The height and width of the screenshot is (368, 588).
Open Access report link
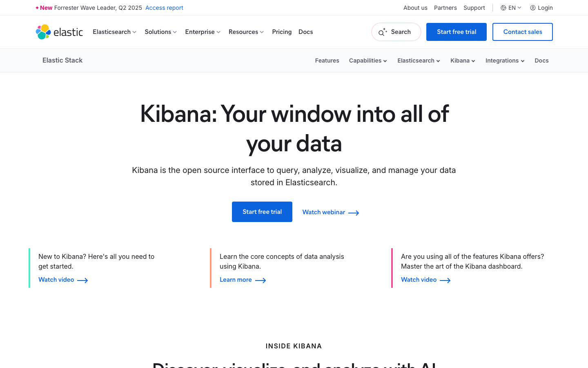164,8
